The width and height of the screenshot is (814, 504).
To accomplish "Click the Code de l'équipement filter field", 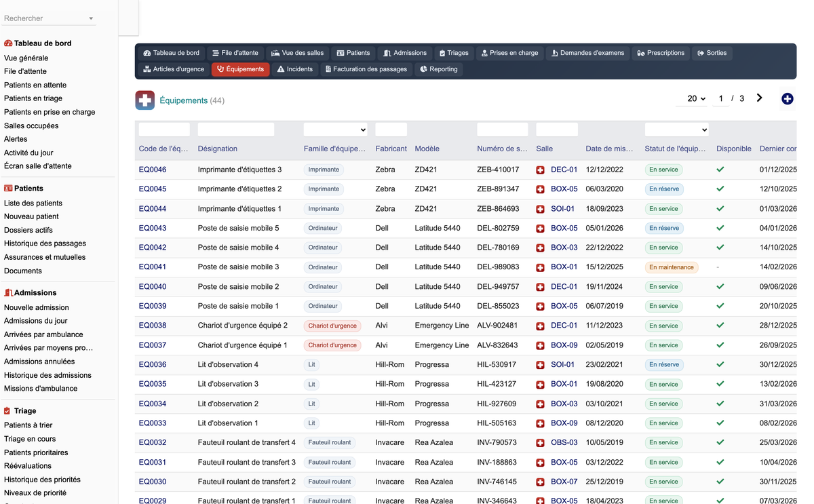I will [x=164, y=130].
